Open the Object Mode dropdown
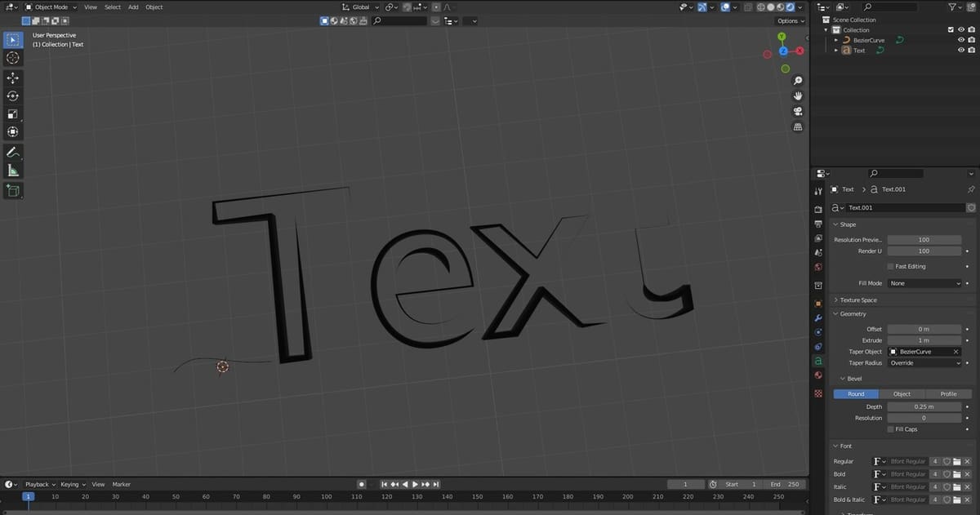Viewport: 980px width, 515px height. point(50,7)
